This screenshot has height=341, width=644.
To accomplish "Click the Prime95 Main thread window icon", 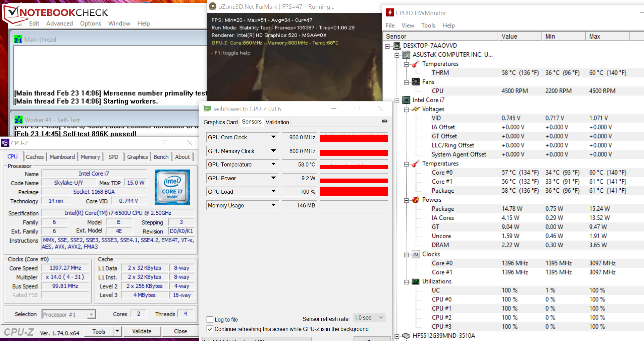I will pyautogui.click(x=18, y=39).
